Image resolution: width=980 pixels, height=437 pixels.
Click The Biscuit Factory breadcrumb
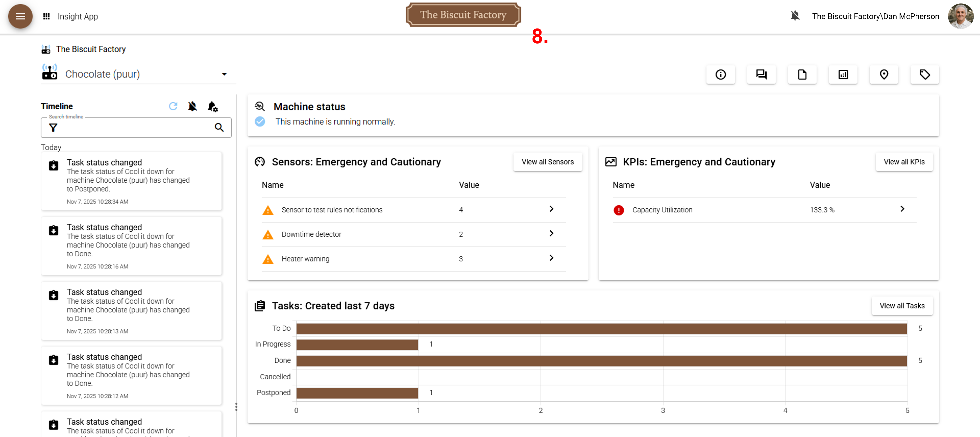(91, 49)
